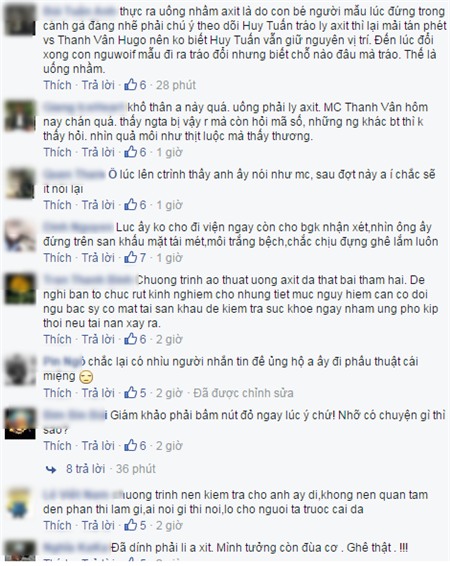Viewport: 450px width, 566px height.
Task: Click Trả lời on 'Ờ lúc lên ctrình' comment
Action: 98,205
